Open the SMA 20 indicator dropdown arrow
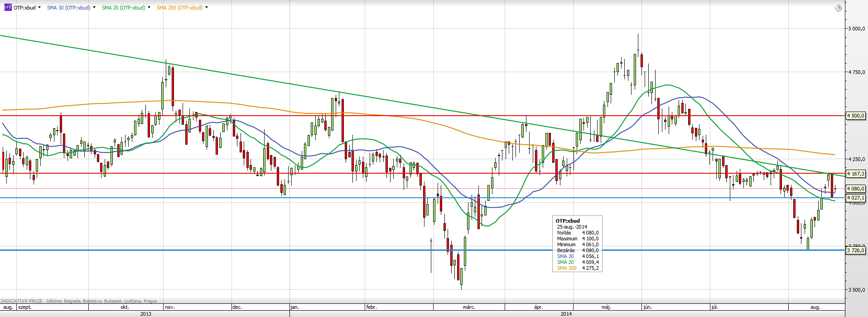 tap(149, 7)
